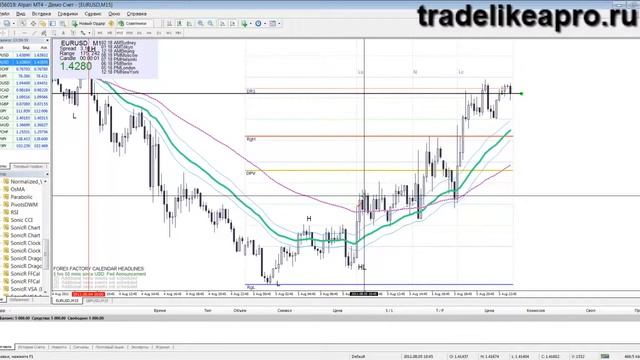Open the Новости terminal tab
Viewport: 640px width, 360px height.
click(59, 347)
